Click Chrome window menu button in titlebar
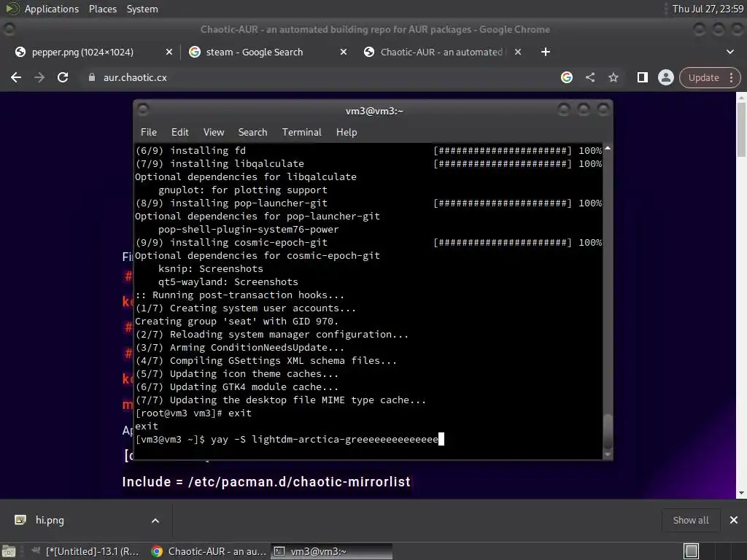747x560 pixels. (x=9, y=29)
